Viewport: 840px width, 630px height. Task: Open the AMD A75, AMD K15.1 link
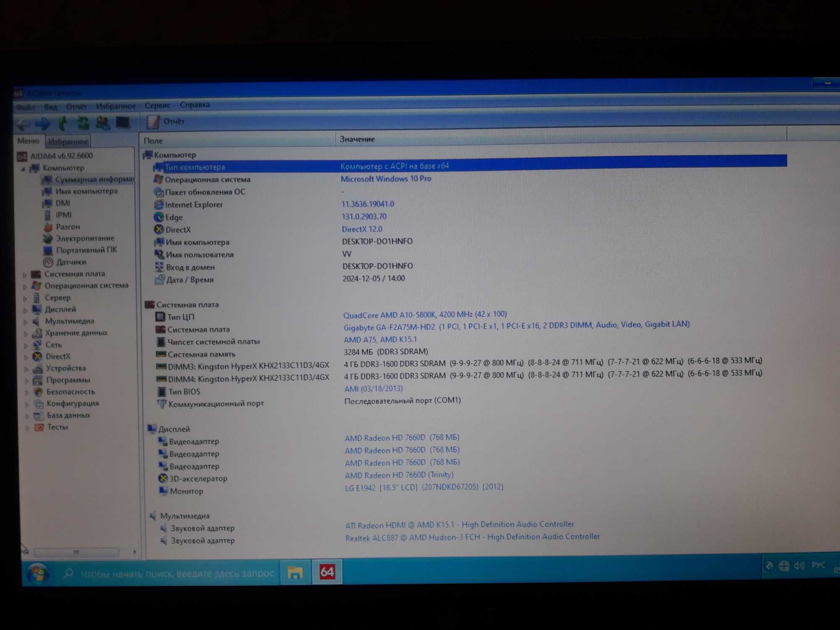tap(381, 339)
